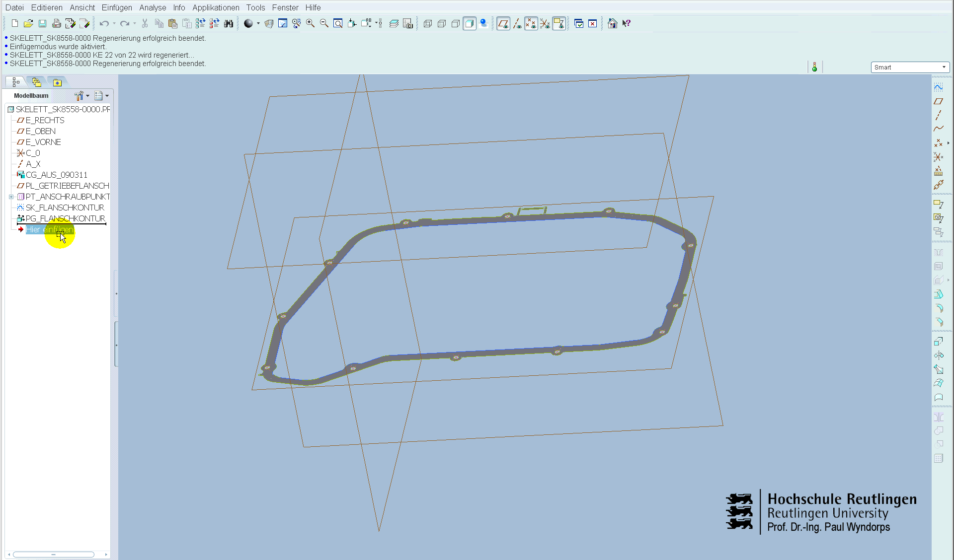Open the redo history dropdown arrow
This screenshot has width=954, height=560.
tap(135, 23)
